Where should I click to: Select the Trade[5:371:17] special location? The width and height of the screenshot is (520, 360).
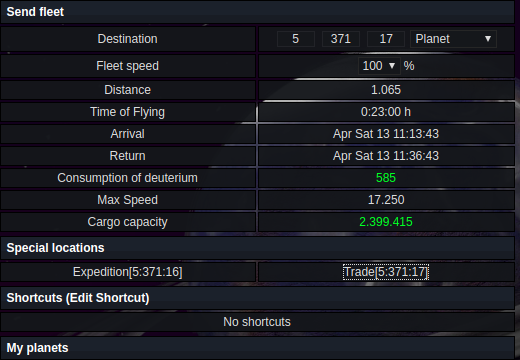tap(386, 272)
